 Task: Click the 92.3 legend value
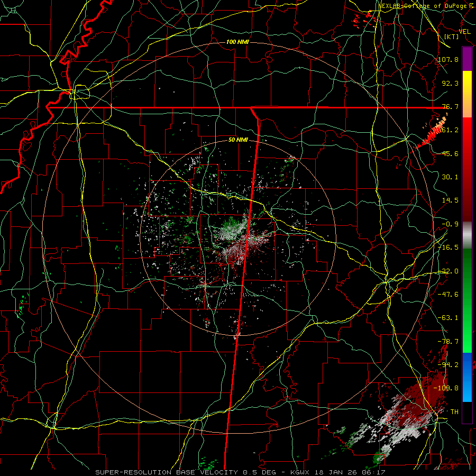tap(450, 83)
